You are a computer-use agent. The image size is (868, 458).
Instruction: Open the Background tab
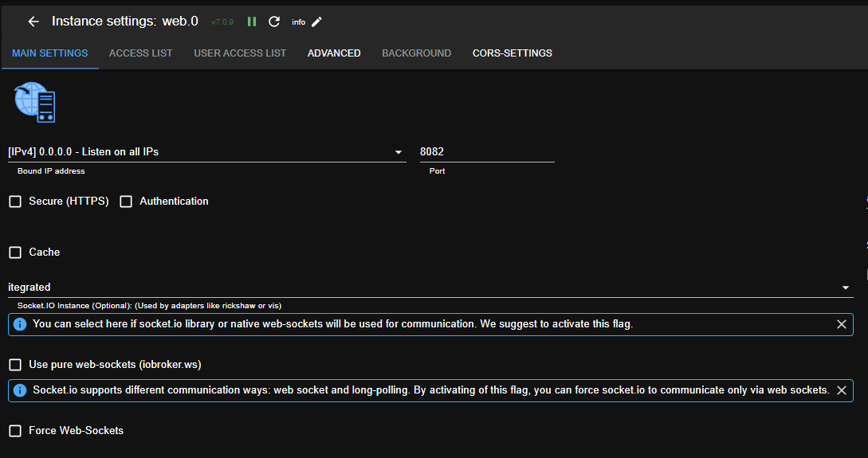click(416, 53)
